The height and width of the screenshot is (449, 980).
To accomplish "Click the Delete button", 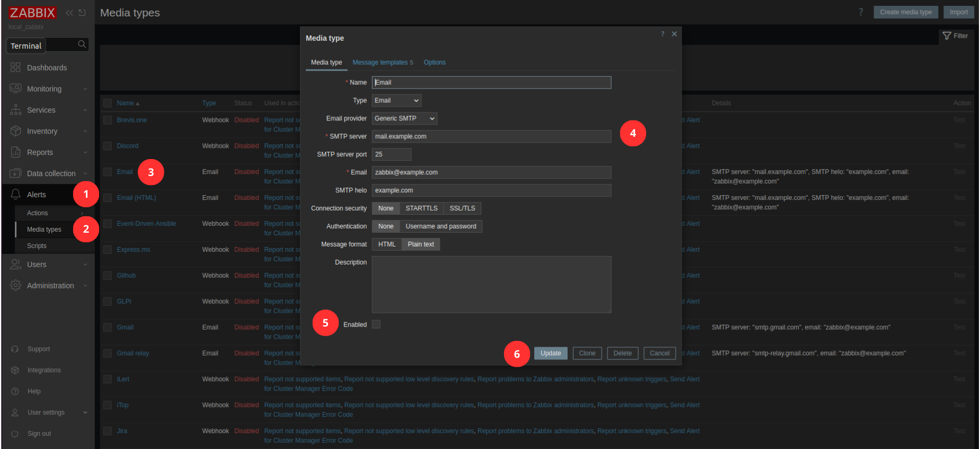I will [x=622, y=353].
